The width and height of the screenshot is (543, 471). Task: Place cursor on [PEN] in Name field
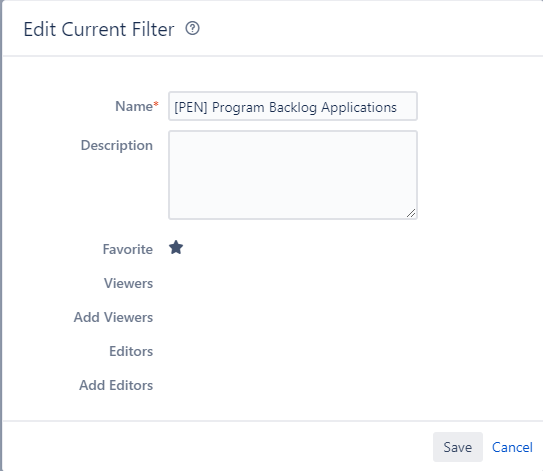point(191,107)
